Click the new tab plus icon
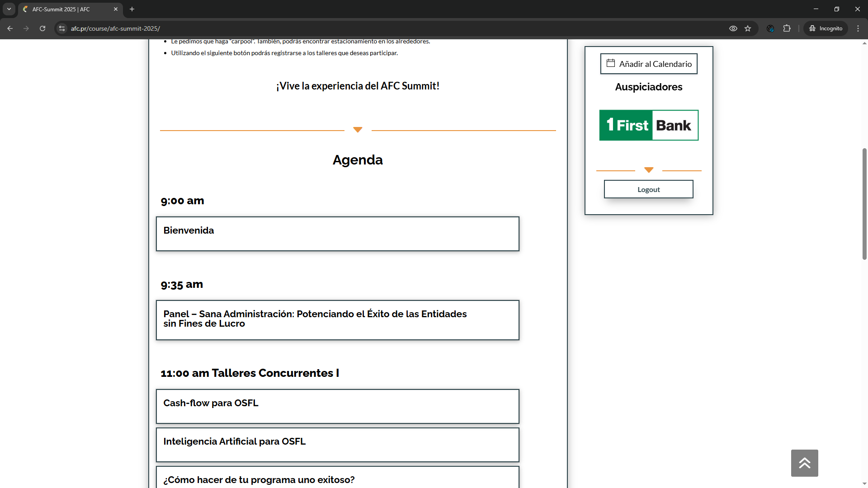 [x=132, y=9]
